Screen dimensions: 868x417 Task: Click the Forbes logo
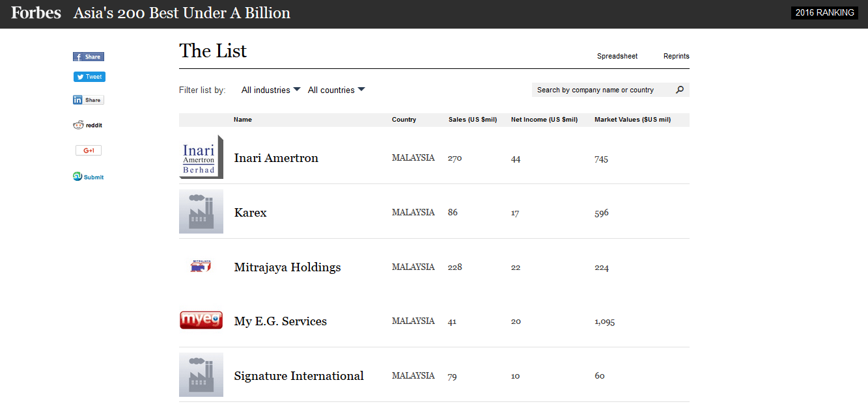36,13
